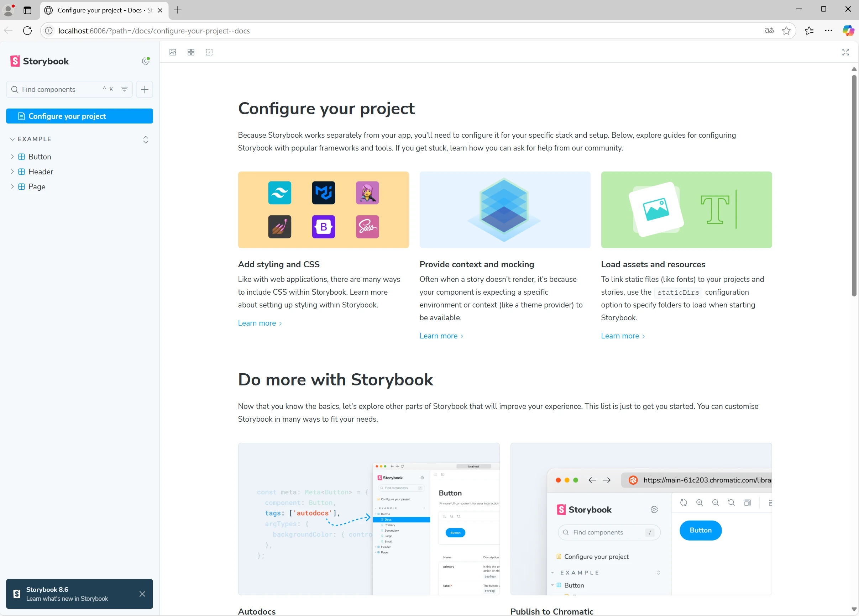The width and height of the screenshot is (859, 616).
Task: Click the Add styling and CSS heading
Action: [x=279, y=264]
